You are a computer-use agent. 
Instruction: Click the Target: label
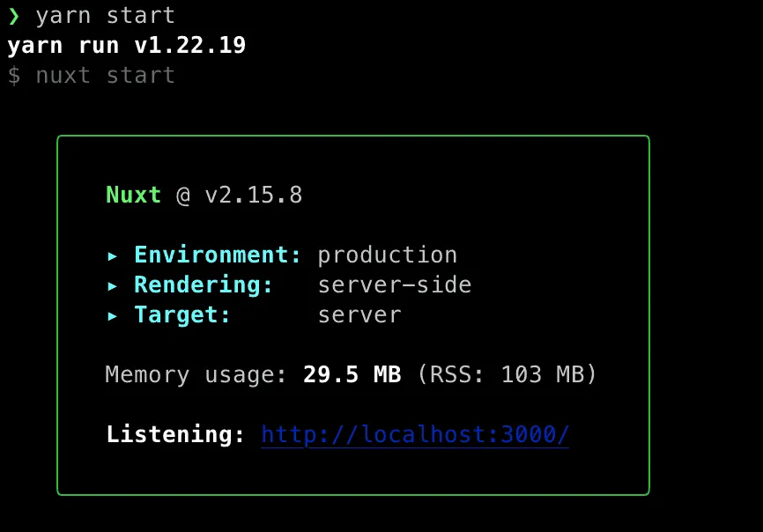pyautogui.click(x=182, y=315)
